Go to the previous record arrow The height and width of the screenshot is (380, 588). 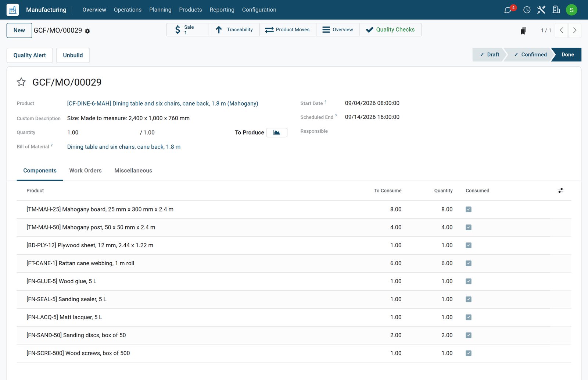tap(561, 31)
